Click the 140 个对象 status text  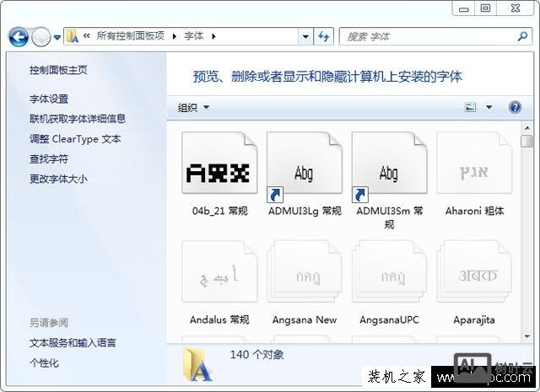(256, 355)
